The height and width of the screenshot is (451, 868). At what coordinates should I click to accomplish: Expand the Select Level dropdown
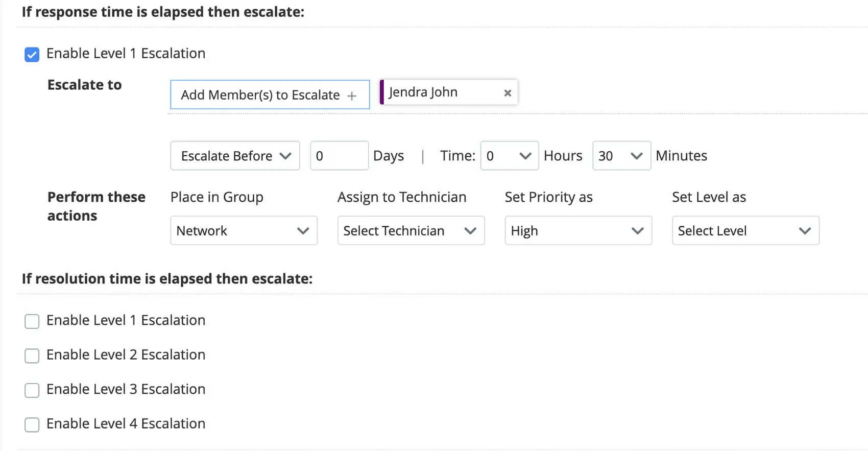[x=745, y=231]
